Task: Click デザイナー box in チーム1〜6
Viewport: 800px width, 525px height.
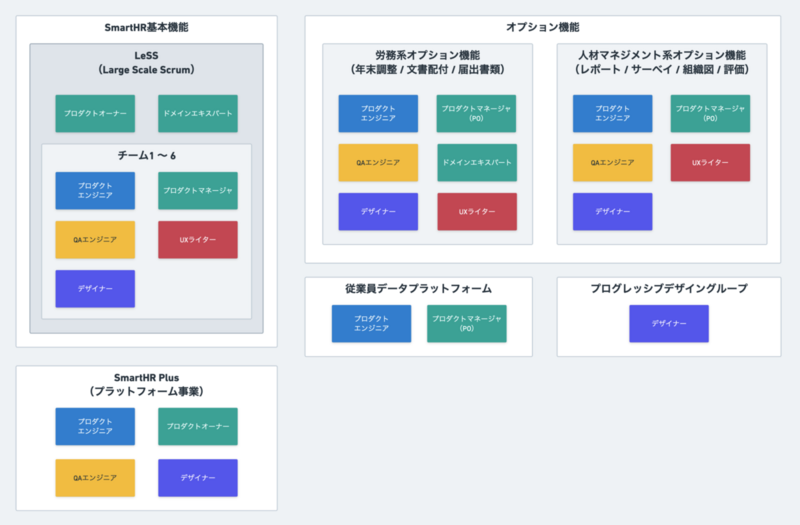Action: (x=95, y=289)
